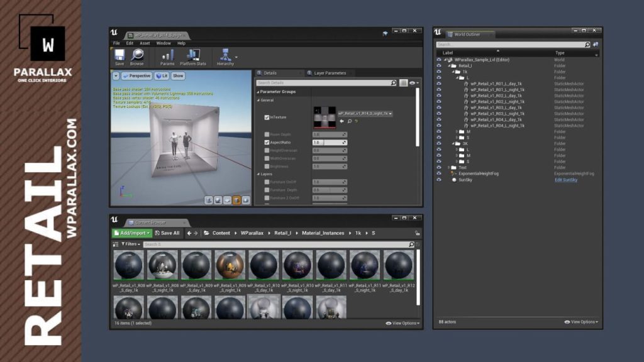Adjust the AspectRatio value slider
644x362 pixels.
pos(330,143)
